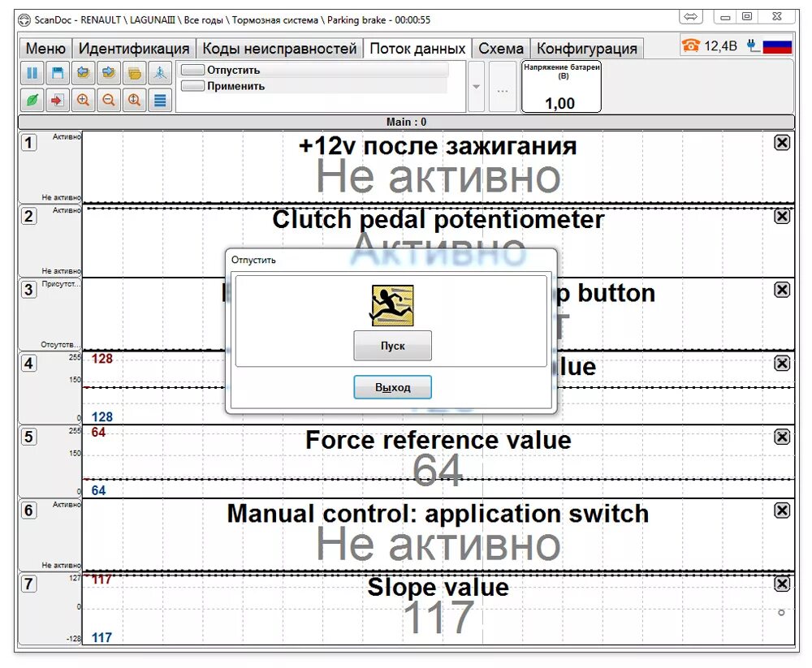
Task: Click the running man icon in dialog
Action: click(392, 305)
